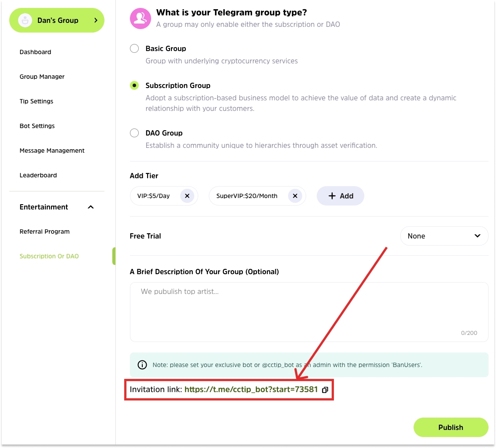Open the Free Trial dropdown
The height and width of the screenshot is (448, 496).
pos(444,236)
